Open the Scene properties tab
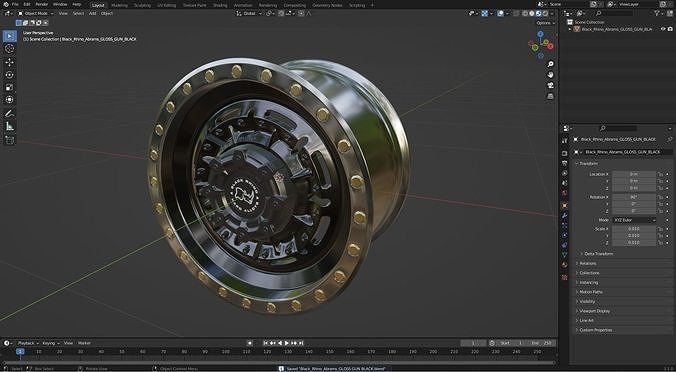Image resolution: width=676 pixels, height=372 pixels. 565,184
